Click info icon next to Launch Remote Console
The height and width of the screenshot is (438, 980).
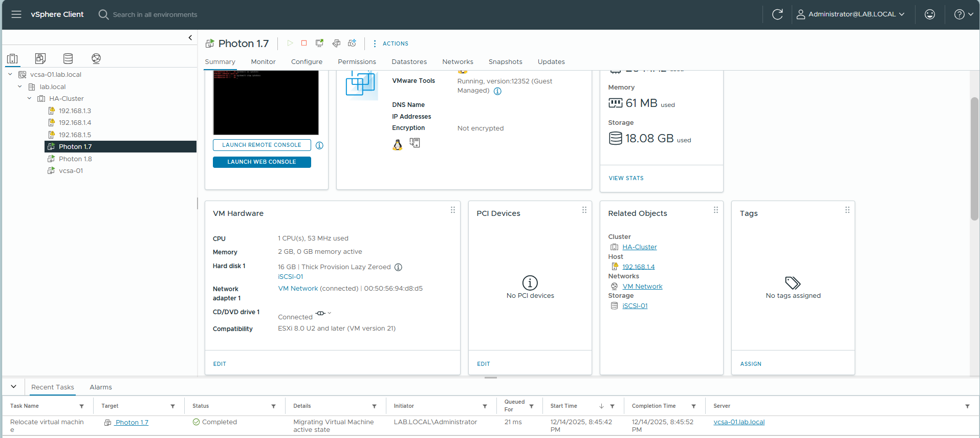319,145
